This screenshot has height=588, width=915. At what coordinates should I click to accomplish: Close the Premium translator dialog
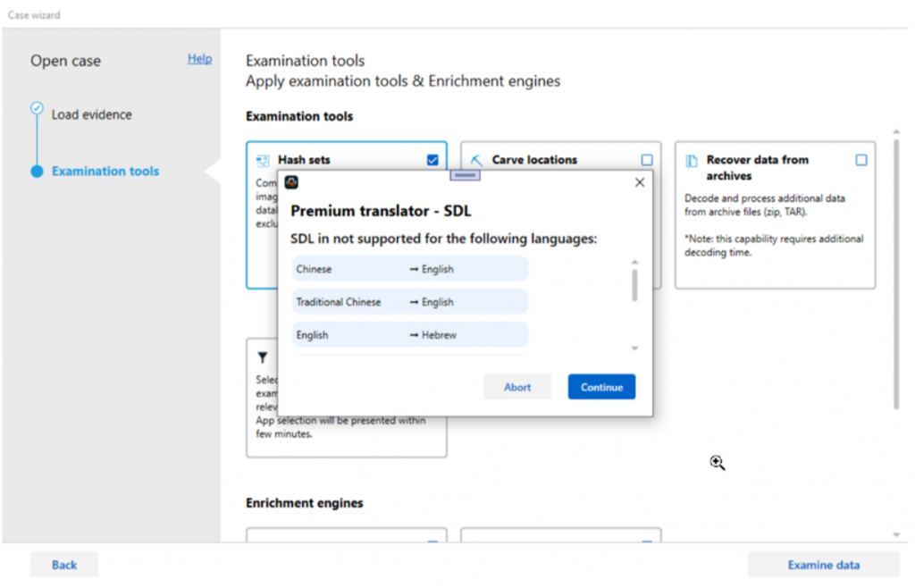coord(640,182)
